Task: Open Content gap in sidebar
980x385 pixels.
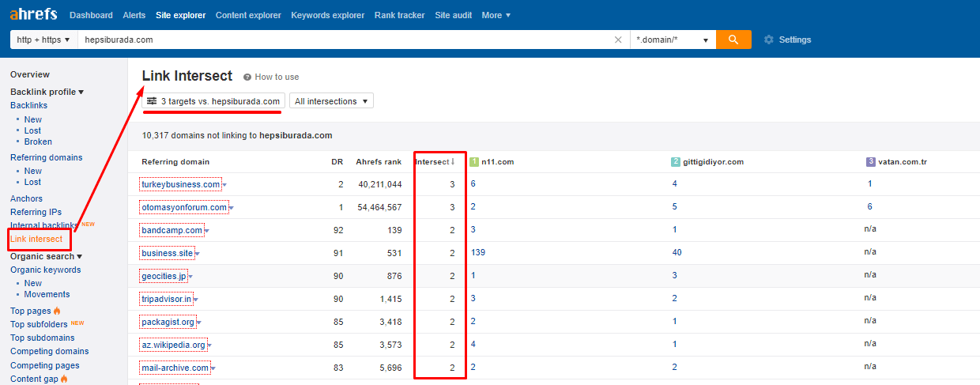Action: 34,379
